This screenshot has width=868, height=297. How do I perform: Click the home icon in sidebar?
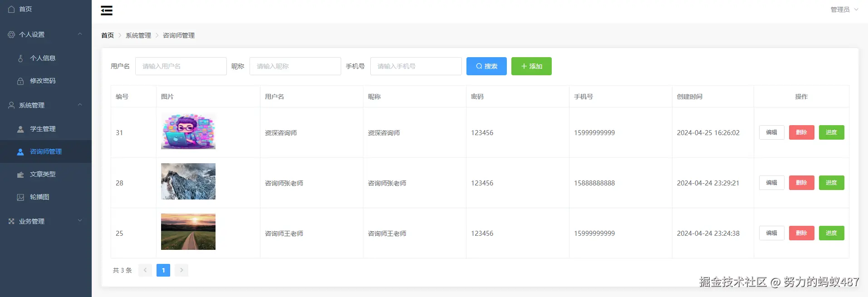[x=11, y=9]
